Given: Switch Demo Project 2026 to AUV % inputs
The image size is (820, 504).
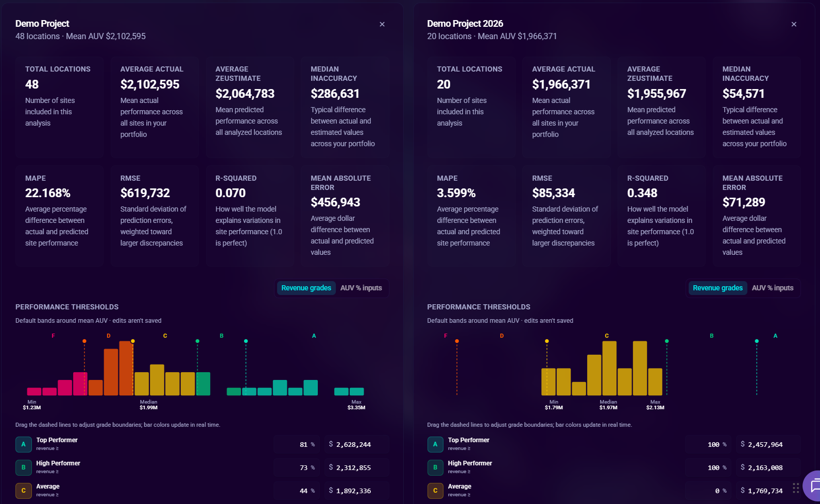Looking at the screenshot, I should [x=773, y=288].
